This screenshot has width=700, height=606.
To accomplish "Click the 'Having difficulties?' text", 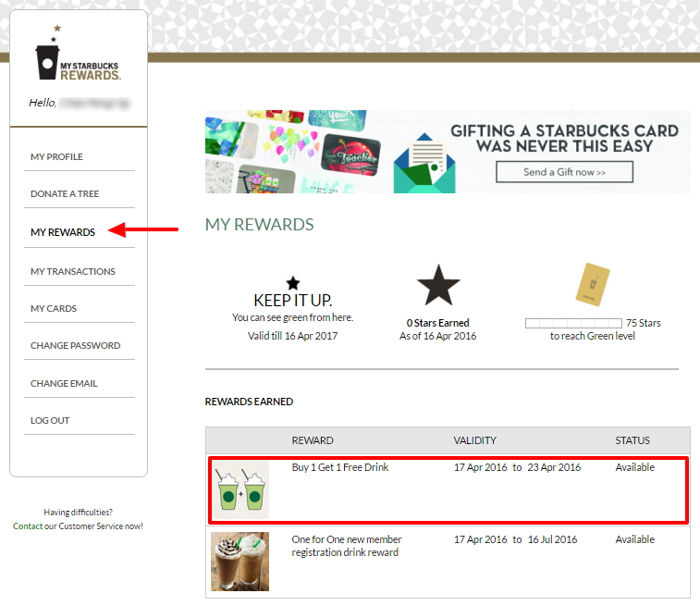I will click(78, 513).
